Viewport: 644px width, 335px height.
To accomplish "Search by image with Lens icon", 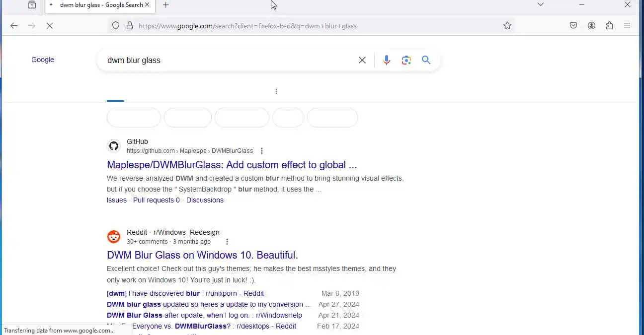I will [406, 60].
